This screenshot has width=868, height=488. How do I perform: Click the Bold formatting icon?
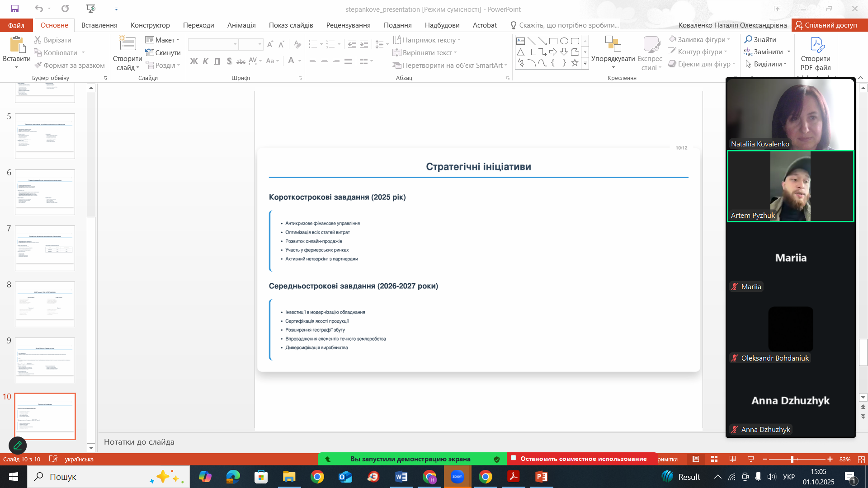tap(194, 61)
